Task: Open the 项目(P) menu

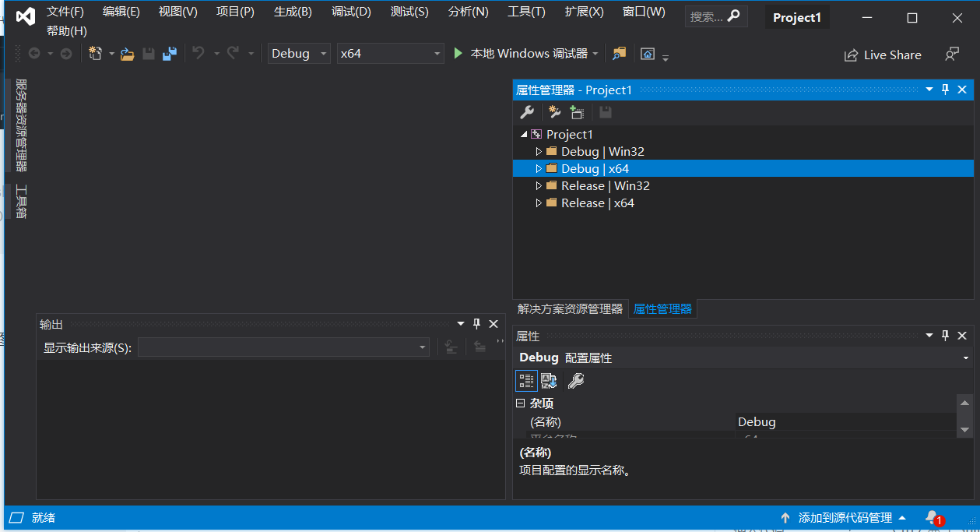Action: click(235, 12)
